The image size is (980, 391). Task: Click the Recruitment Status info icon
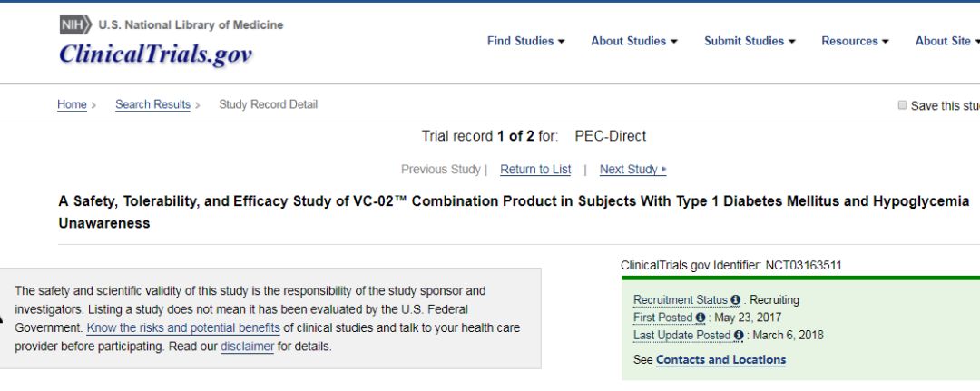pos(736,300)
